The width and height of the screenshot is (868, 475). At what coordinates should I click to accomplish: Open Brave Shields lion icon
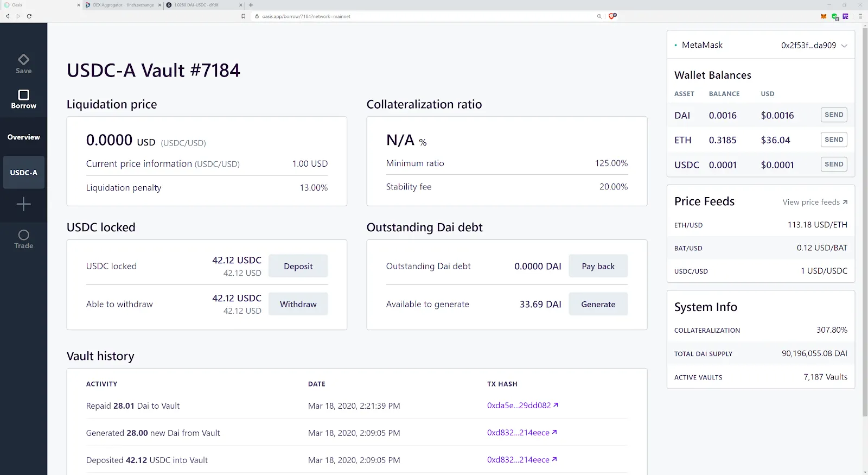[612, 16]
